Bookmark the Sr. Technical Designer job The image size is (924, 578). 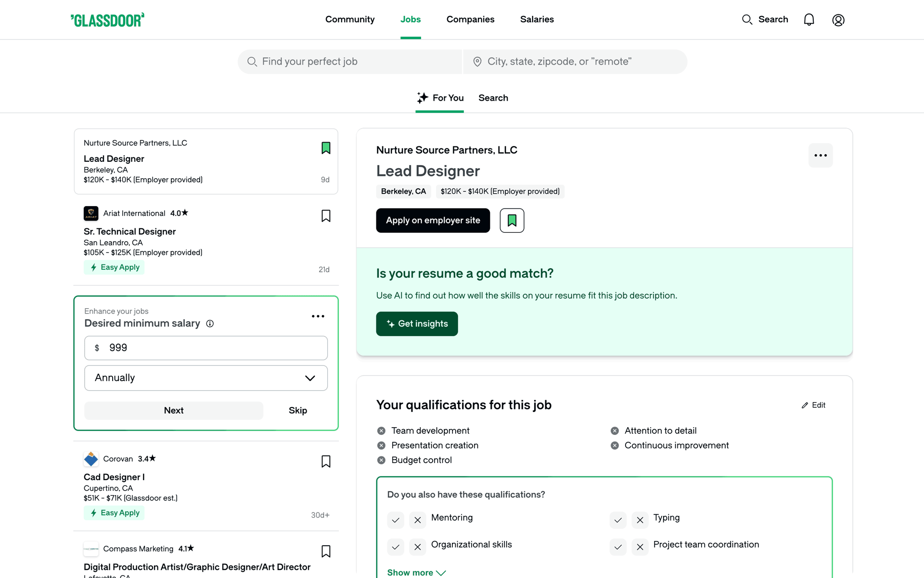pos(326,216)
